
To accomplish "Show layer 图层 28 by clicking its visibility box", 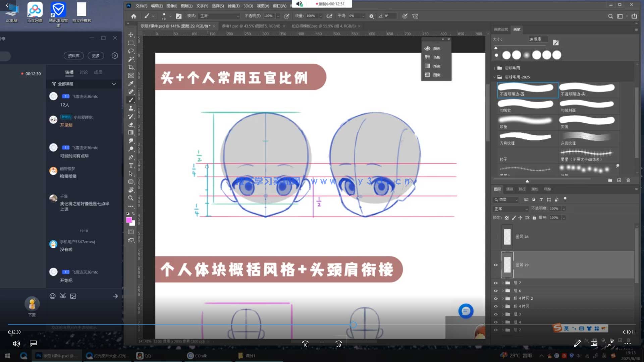I will (x=496, y=237).
